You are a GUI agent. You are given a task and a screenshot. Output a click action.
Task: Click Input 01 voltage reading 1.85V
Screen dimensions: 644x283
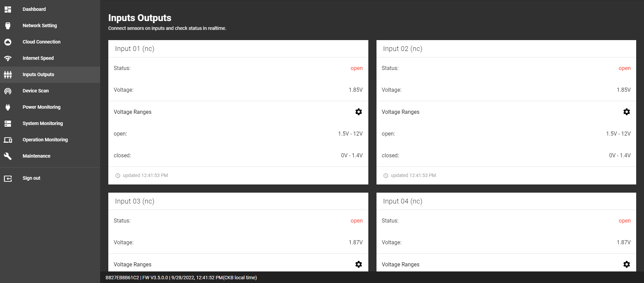coord(356,90)
